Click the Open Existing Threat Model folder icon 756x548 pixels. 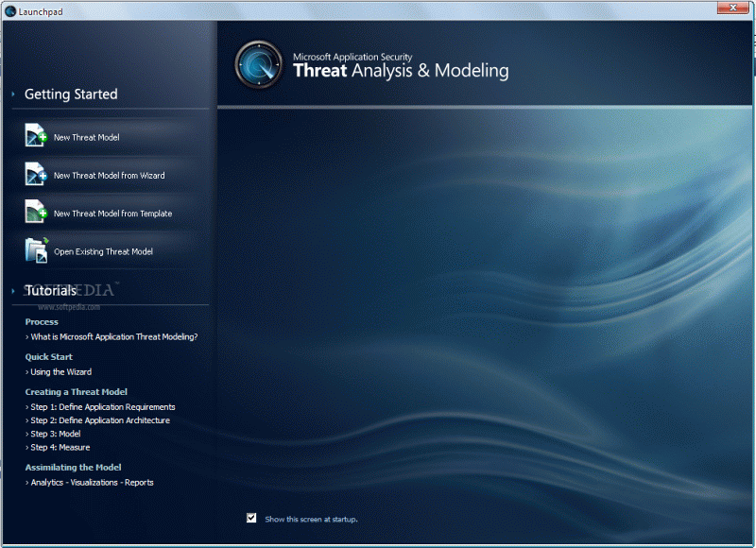[37, 250]
